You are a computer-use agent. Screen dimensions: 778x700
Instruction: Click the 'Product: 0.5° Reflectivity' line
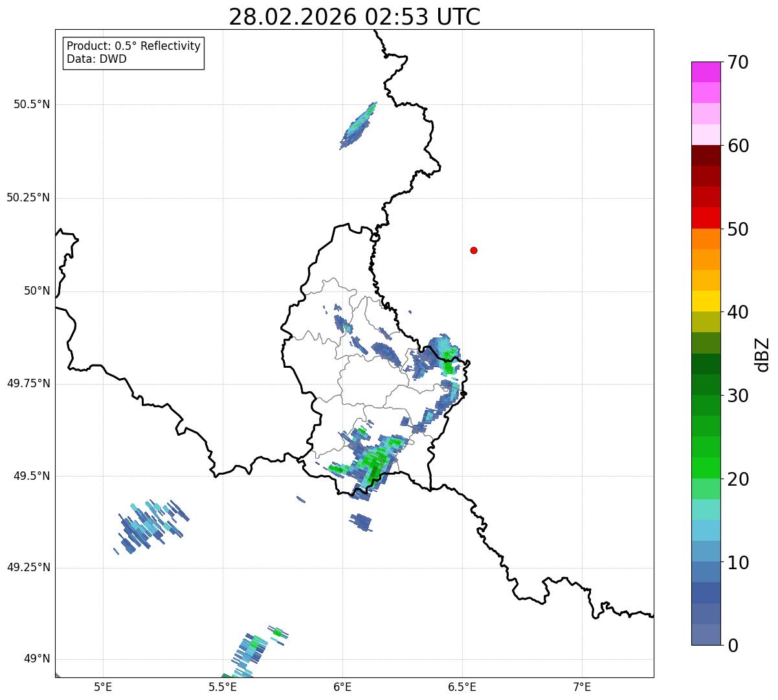pos(133,46)
